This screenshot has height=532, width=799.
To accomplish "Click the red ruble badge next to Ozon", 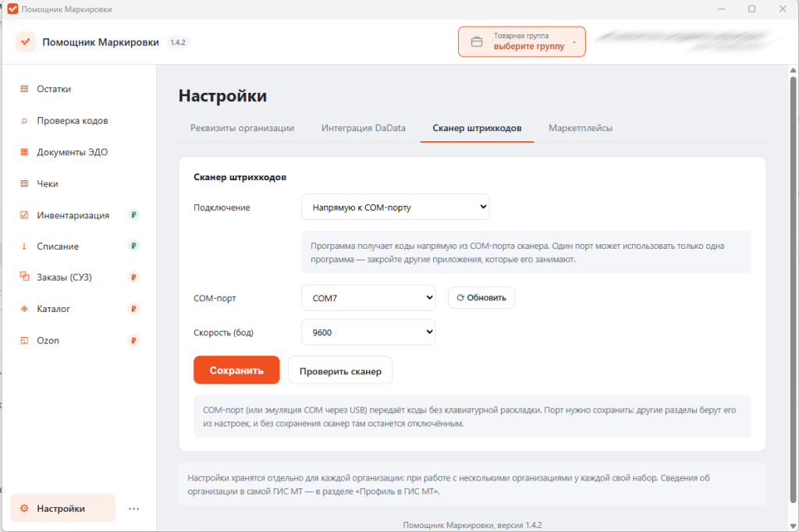I will click(x=133, y=340).
